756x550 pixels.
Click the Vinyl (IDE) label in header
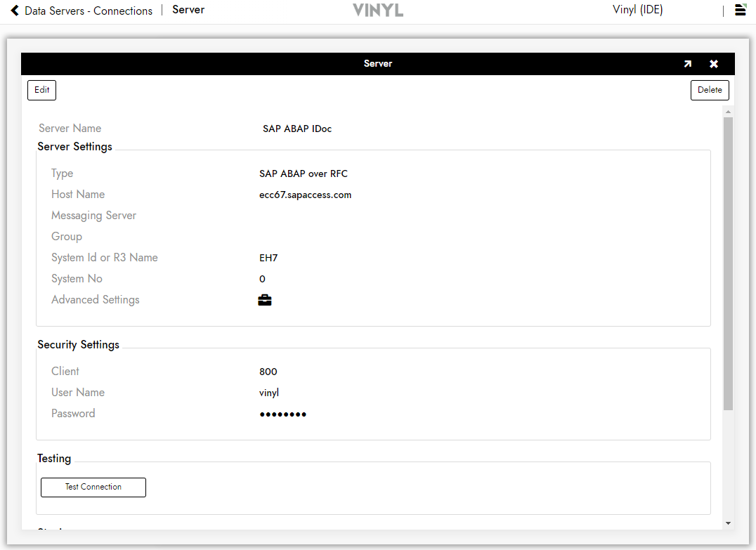pos(637,10)
